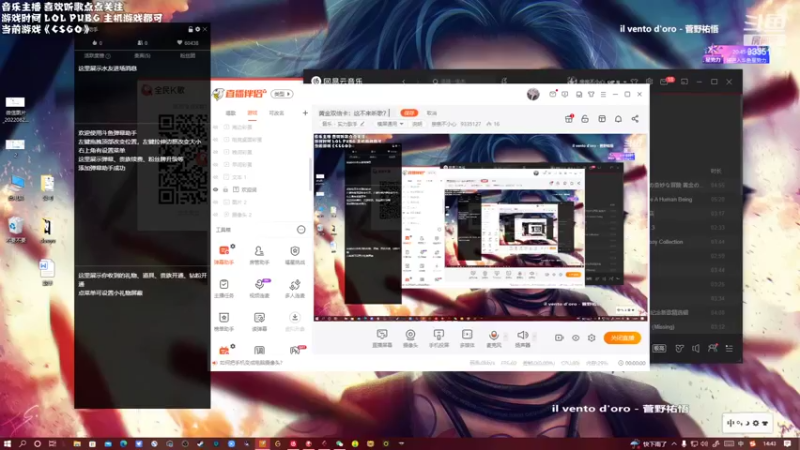800x450 pixels.
Task: Toggle visibility of the 摄像头 2 source
Action: click(216, 215)
